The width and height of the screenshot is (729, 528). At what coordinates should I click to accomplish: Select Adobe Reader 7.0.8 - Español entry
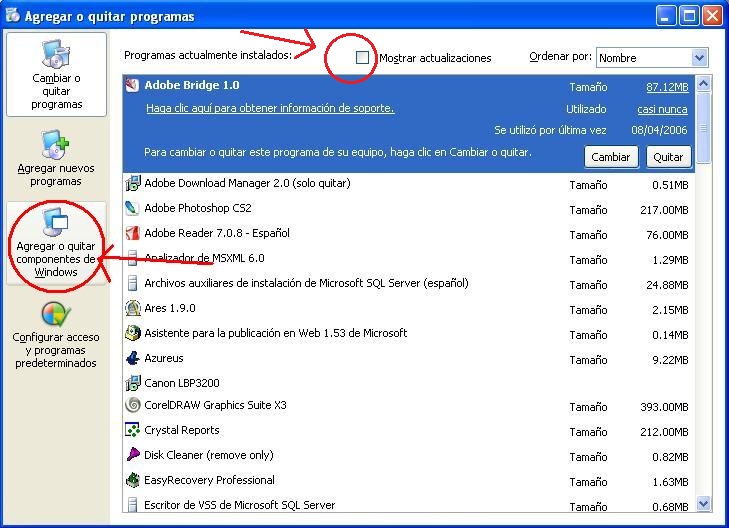[409, 234]
